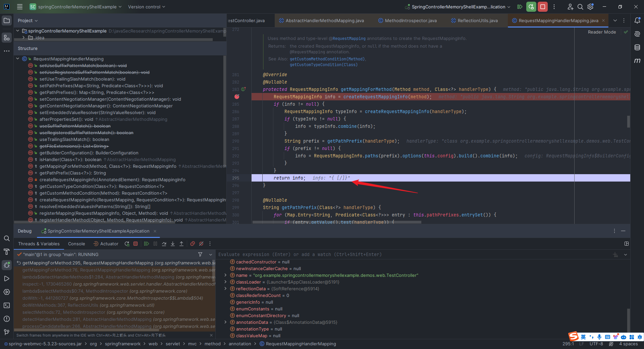The height and width of the screenshot is (349, 644).
Task: Open IDE settings gear
Action: point(591,7)
